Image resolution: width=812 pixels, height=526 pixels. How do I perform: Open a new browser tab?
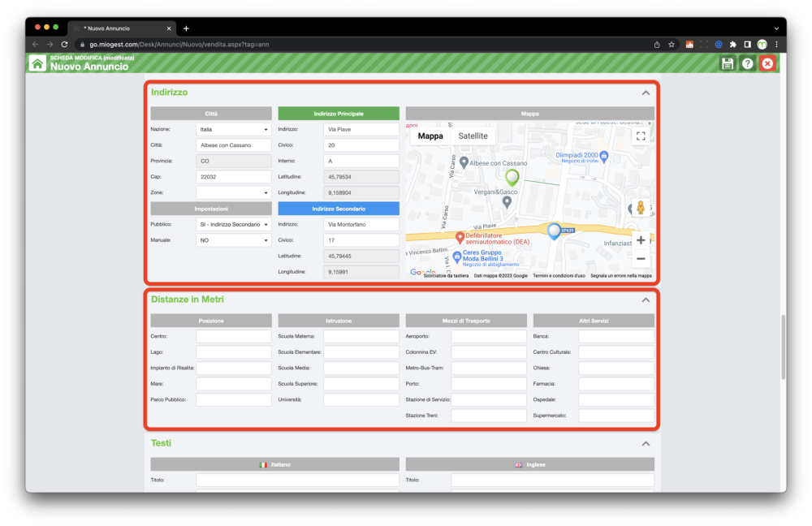point(186,28)
